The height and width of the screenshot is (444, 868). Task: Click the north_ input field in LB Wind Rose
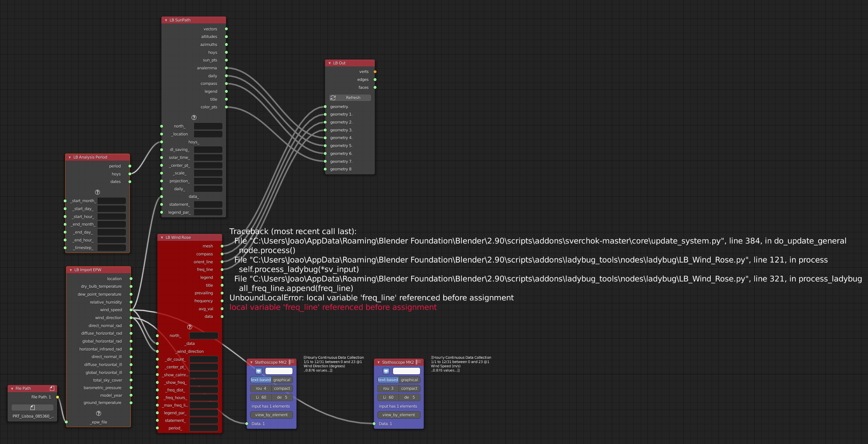point(203,336)
